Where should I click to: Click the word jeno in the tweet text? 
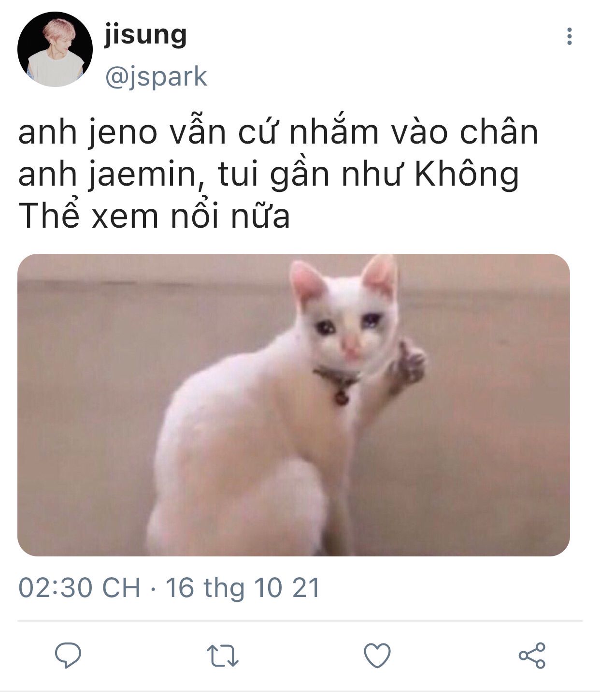123,133
